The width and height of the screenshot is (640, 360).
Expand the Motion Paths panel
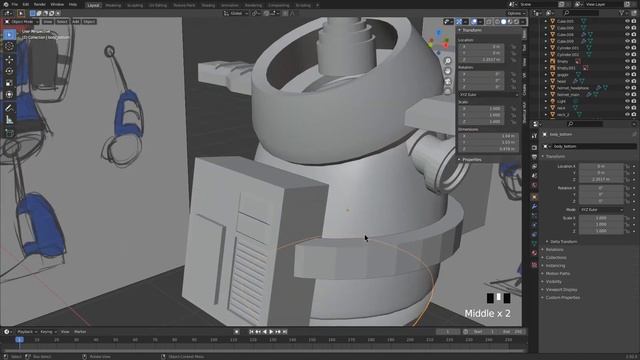tap(558, 273)
